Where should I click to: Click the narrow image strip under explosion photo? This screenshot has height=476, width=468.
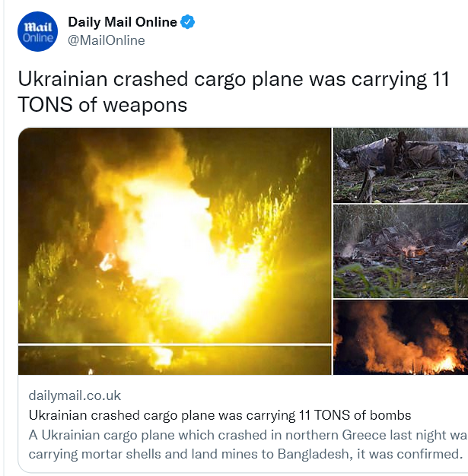(x=175, y=360)
